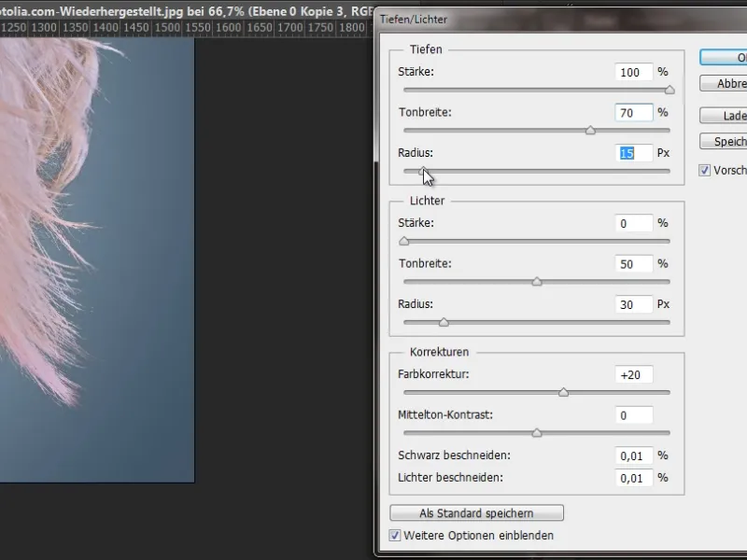Click the Abbrechen cancel button
747x560 pixels.
click(723, 83)
